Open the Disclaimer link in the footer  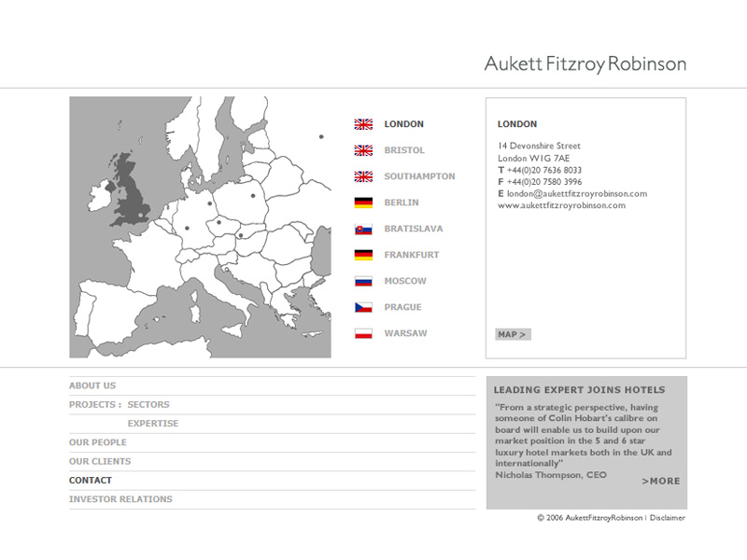(668, 517)
